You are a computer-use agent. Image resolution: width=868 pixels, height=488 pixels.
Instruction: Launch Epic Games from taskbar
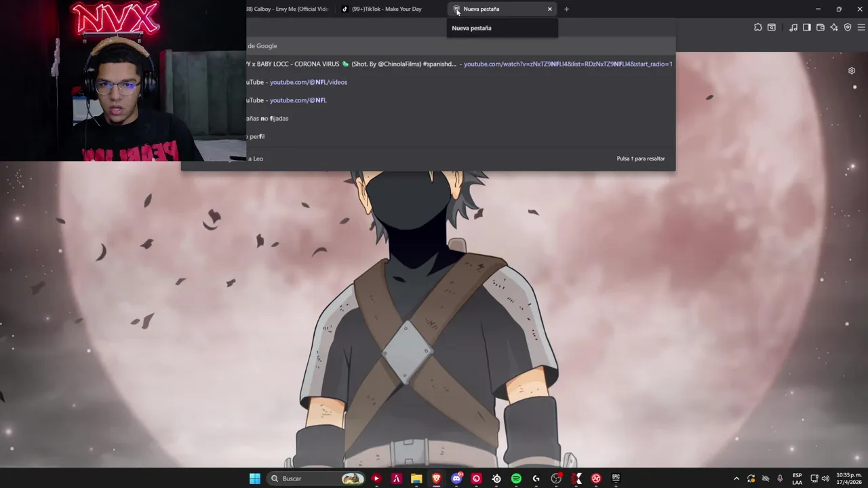(x=616, y=479)
